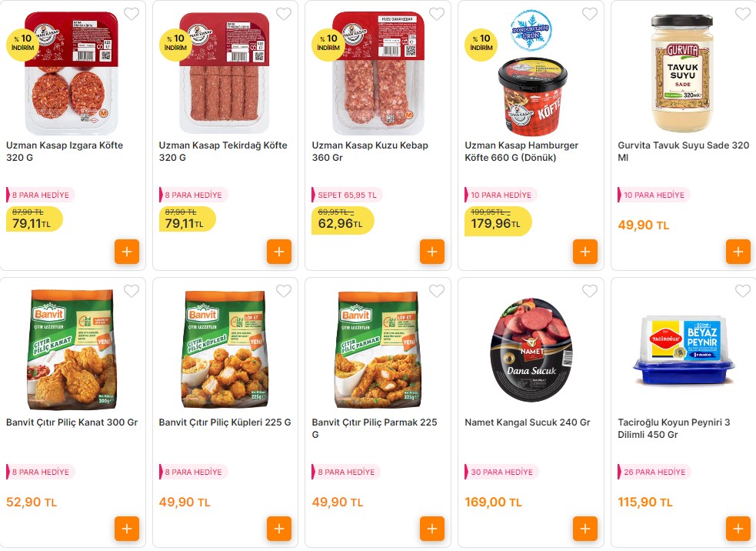Add Taciroğlu Koyun Peyniri to cart
Image resolution: width=756 pixels, height=551 pixels.
pos(738,529)
